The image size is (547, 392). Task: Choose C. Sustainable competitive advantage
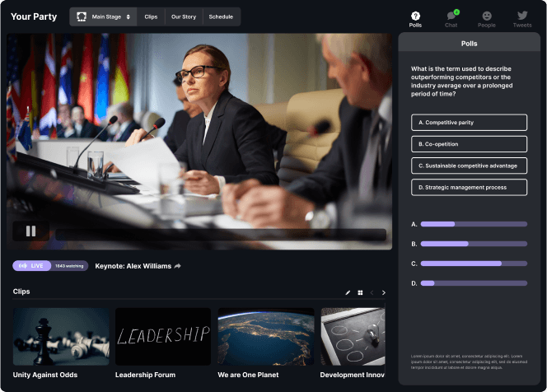coord(469,166)
